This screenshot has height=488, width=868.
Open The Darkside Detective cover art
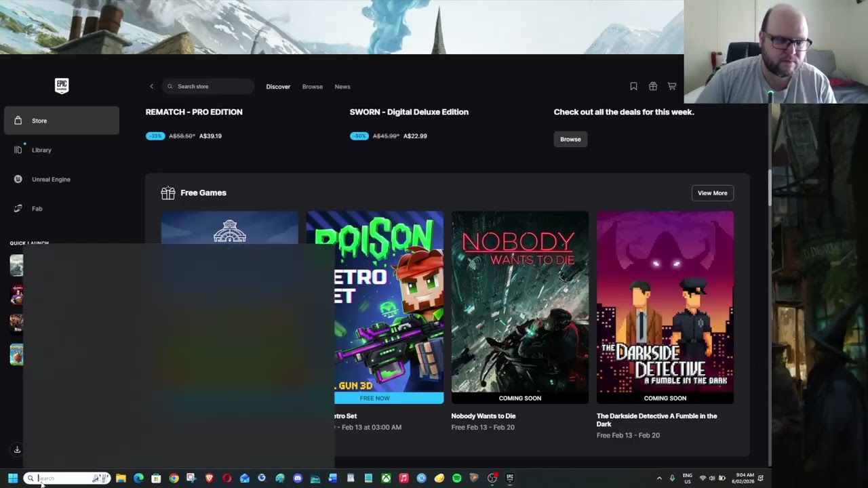tap(665, 302)
